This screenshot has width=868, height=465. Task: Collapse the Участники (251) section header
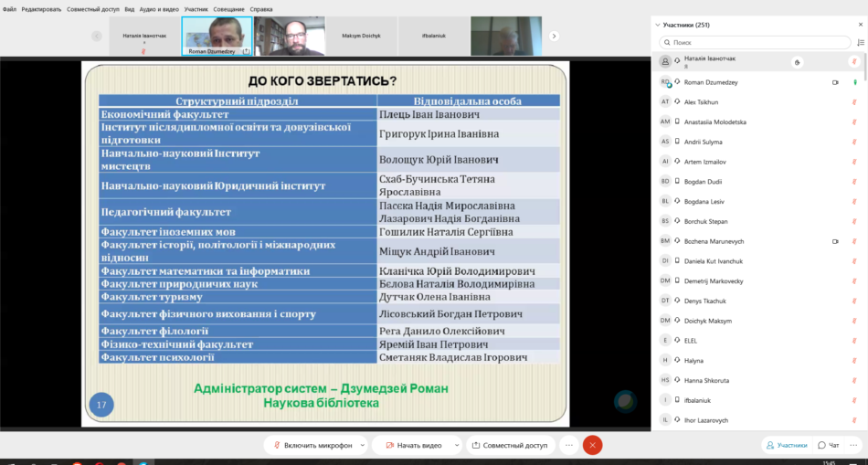coord(659,25)
